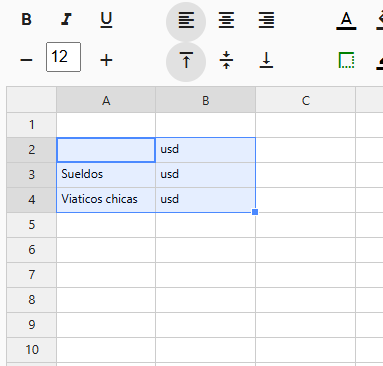Center text horizontally

click(x=226, y=20)
